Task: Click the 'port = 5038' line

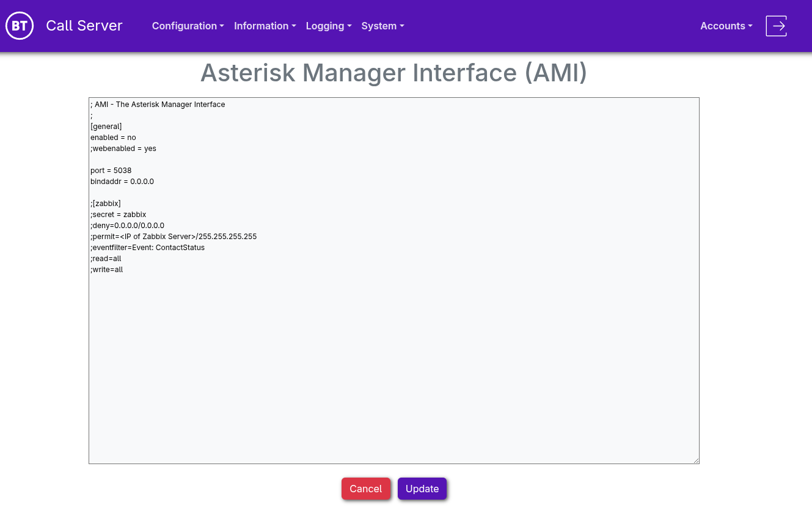Action: click(x=111, y=171)
